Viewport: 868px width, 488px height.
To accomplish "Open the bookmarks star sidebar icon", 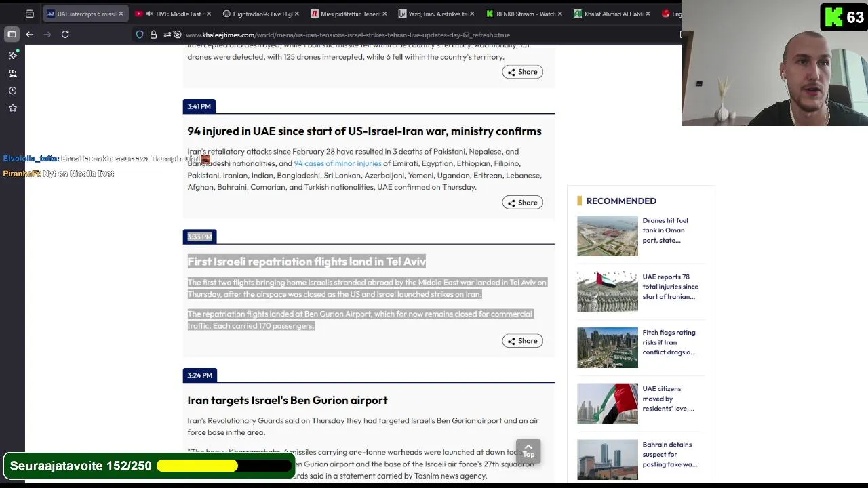I will [13, 108].
